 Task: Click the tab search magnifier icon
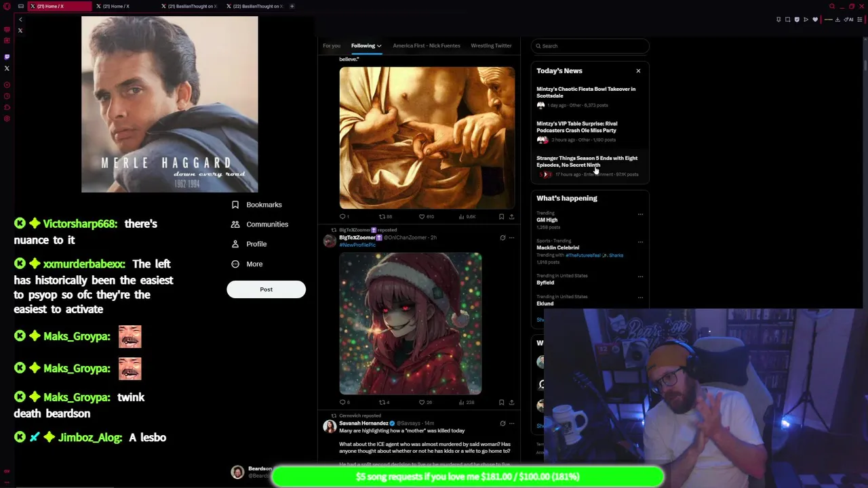[832, 6]
